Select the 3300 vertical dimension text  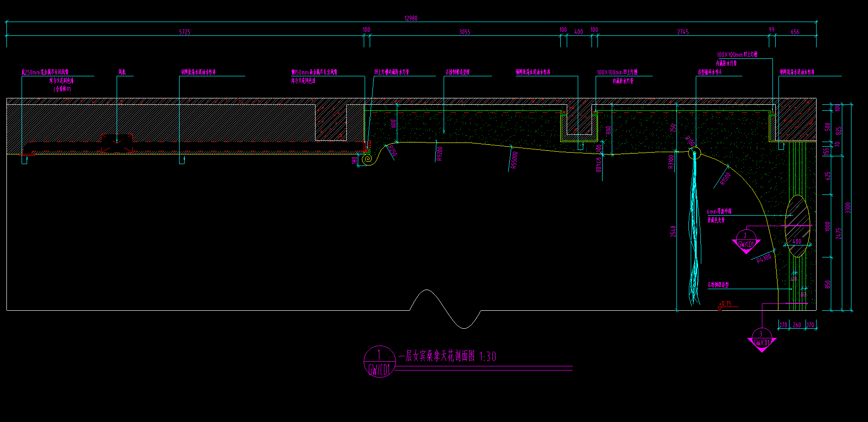[848, 208]
